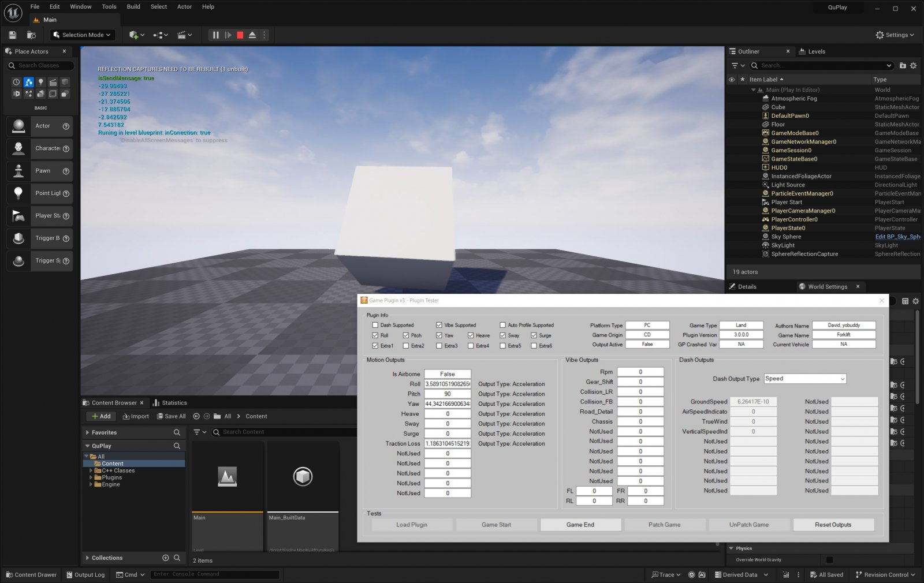
Task: Check the Extra2 checkbox
Action: pyautogui.click(x=406, y=346)
